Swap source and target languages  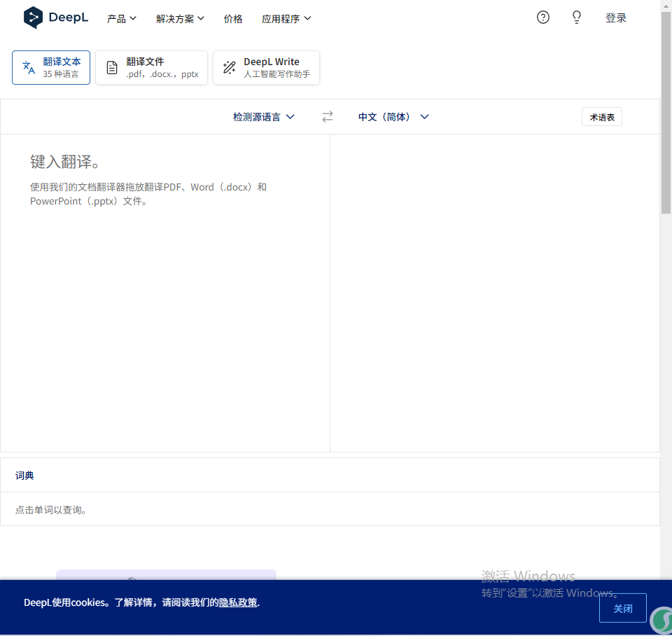coord(328,117)
